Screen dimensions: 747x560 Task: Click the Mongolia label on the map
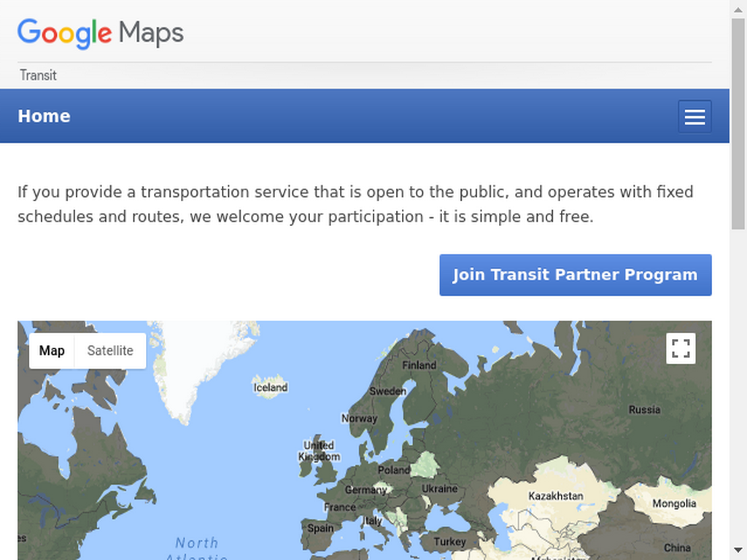pos(674,503)
